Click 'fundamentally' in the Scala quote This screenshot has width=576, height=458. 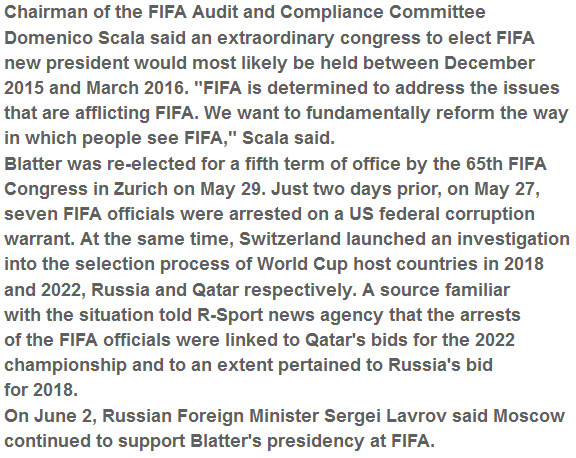(x=368, y=113)
